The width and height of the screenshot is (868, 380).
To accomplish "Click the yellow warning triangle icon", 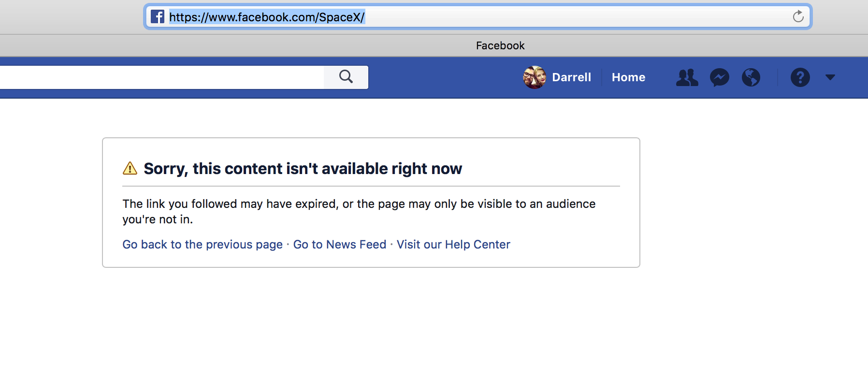I will point(130,168).
